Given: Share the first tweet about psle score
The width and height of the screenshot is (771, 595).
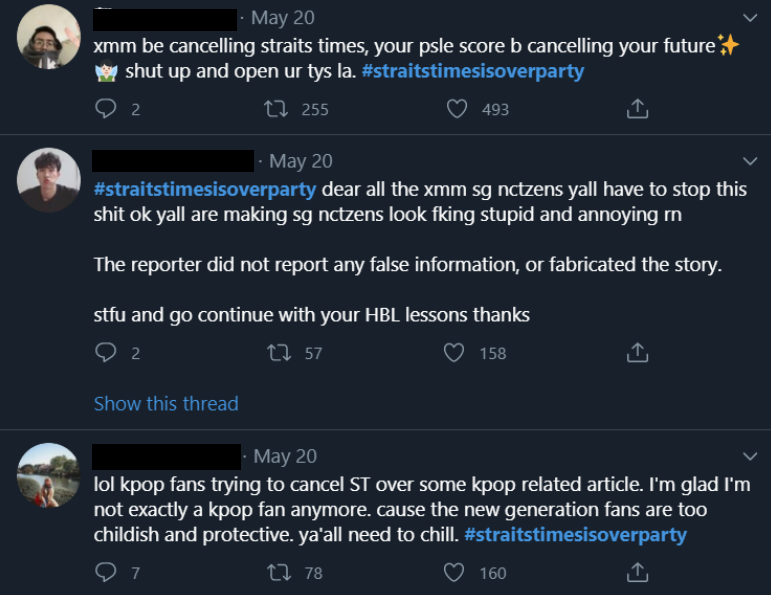Looking at the screenshot, I should pyautogui.click(x=637, y=109).
